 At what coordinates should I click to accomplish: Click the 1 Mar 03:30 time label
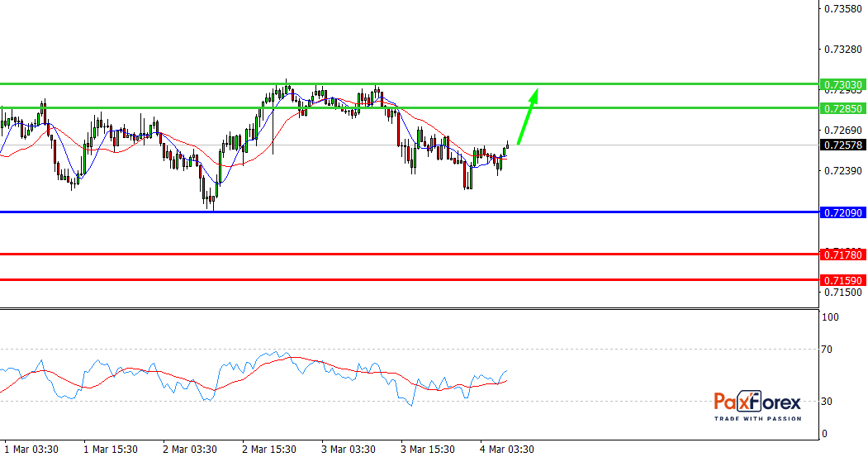(31, 450)
